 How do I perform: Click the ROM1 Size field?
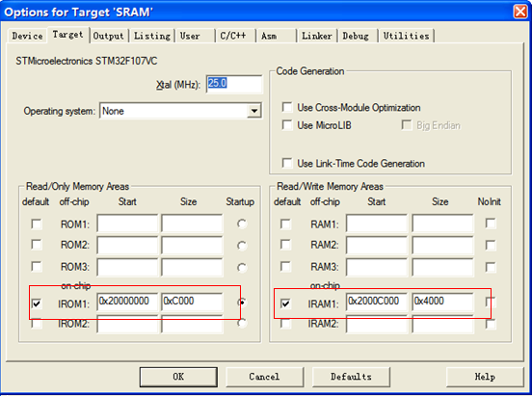[x=192, y=223]
